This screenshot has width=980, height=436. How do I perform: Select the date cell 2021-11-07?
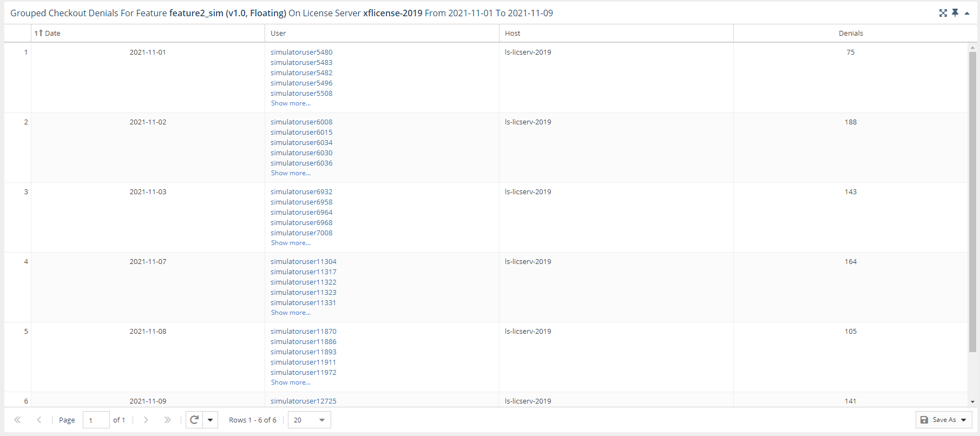[148, 262]
